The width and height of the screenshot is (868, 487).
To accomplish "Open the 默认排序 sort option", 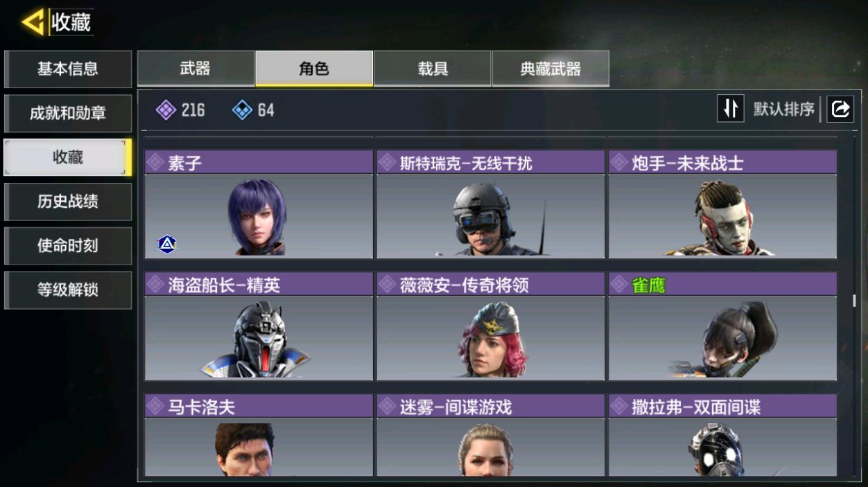I will [783, 109].
